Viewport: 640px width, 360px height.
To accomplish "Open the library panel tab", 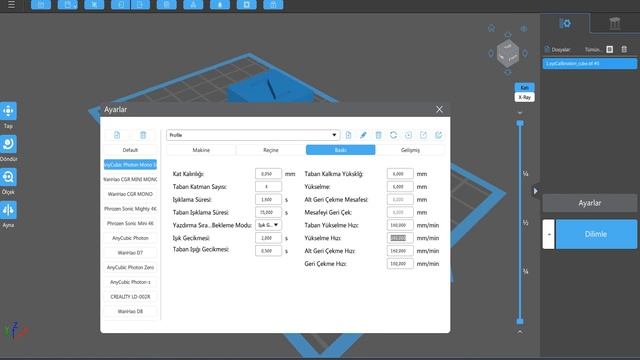I will 615,24.
